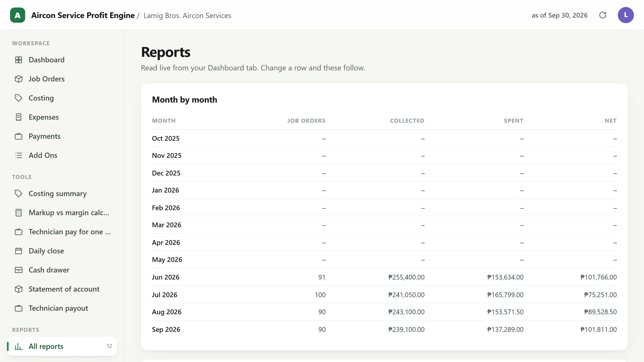Click the Aircon Service Profit Engine title
This screenshot has height=362, width=644.
click(83, 15)
